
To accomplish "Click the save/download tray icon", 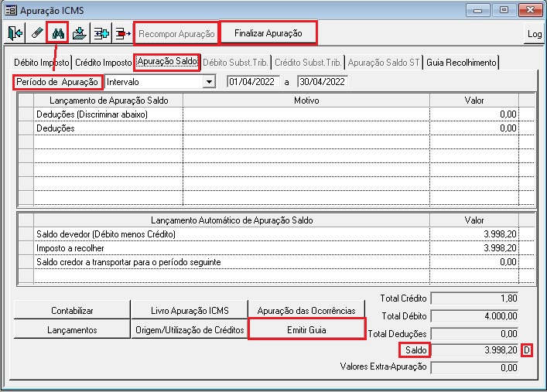I will (x=80, y=33).
